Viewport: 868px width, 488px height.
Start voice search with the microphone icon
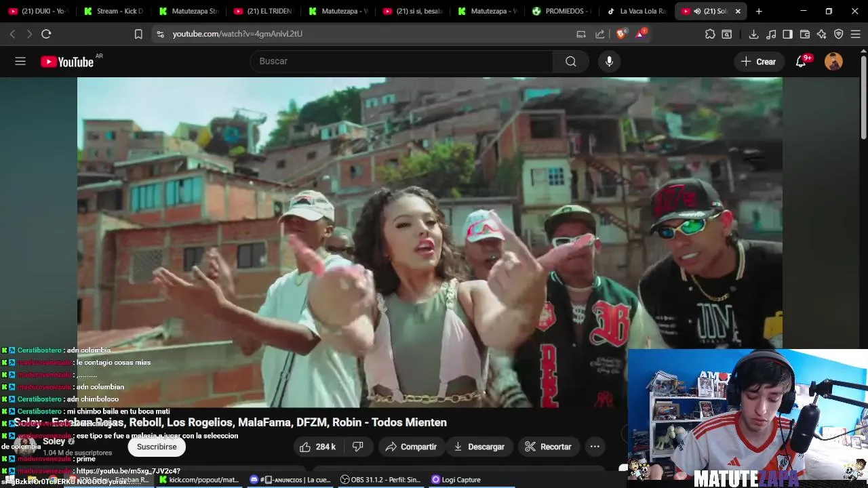(x=609, y=61)
